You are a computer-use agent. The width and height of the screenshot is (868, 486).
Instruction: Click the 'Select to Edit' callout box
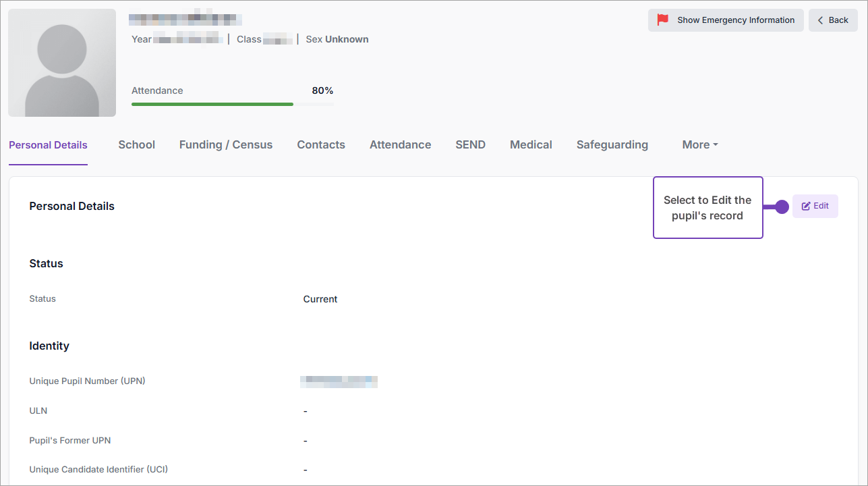coord(707,208)
